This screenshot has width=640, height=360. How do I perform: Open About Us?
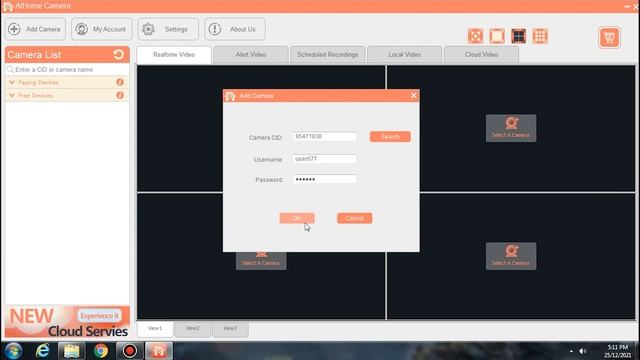pos(235,29)
